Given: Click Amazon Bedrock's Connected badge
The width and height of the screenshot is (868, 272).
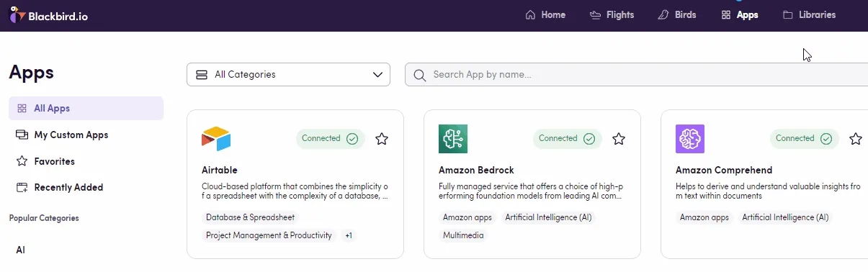Looking at the screenshot, I should pos(568,139).
